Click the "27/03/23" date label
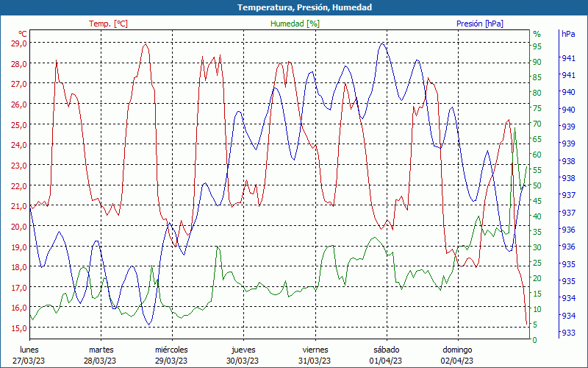This screenshot has height=368, width=588. pyautogui.click(x=29, y=361)
